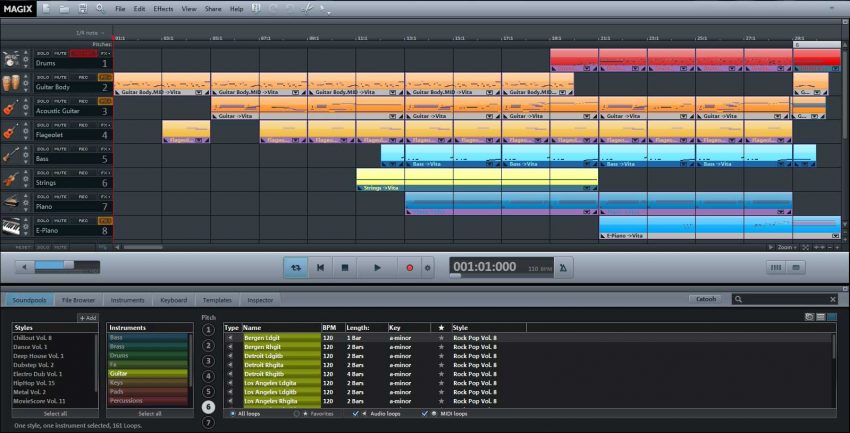
Task: Click the magnifier search icon in the top toolbar
Action: click(100, 8)
